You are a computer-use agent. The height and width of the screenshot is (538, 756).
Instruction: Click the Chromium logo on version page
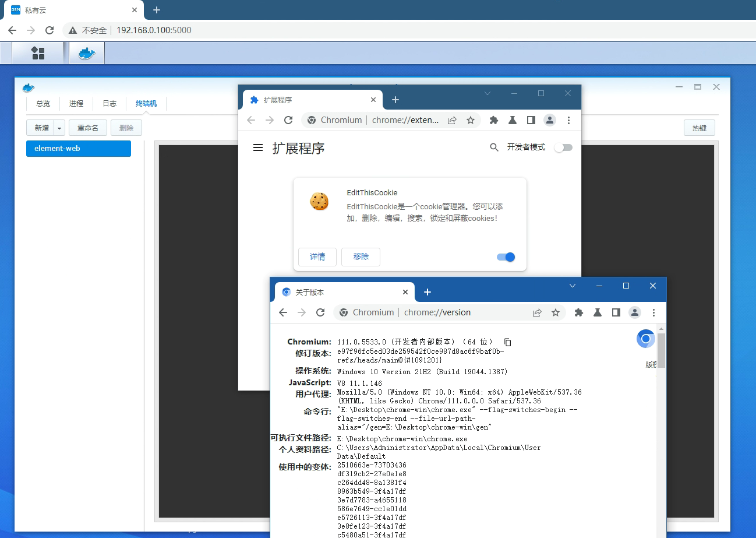pos(645,339)
